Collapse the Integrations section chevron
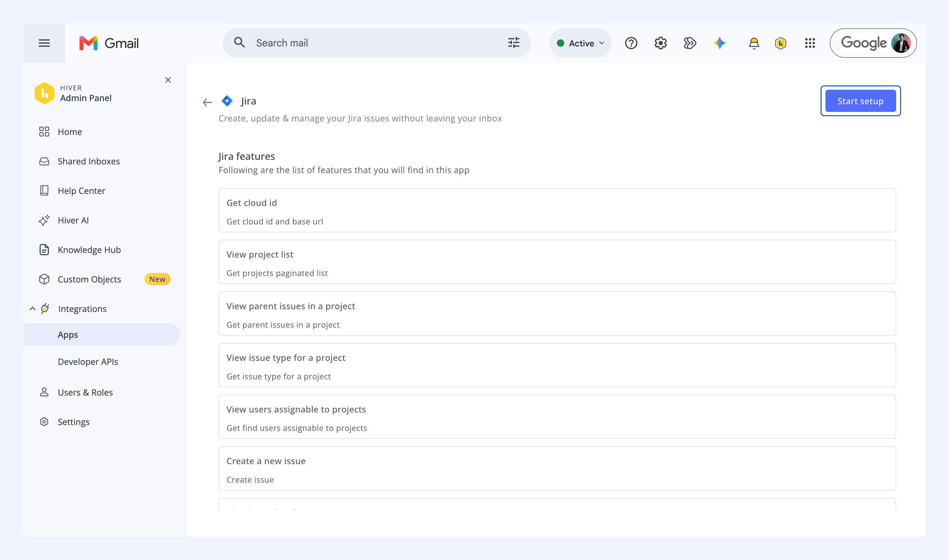The width and height of the screenshot is (949, 560). pyautogui.click(x=33, y=309)
